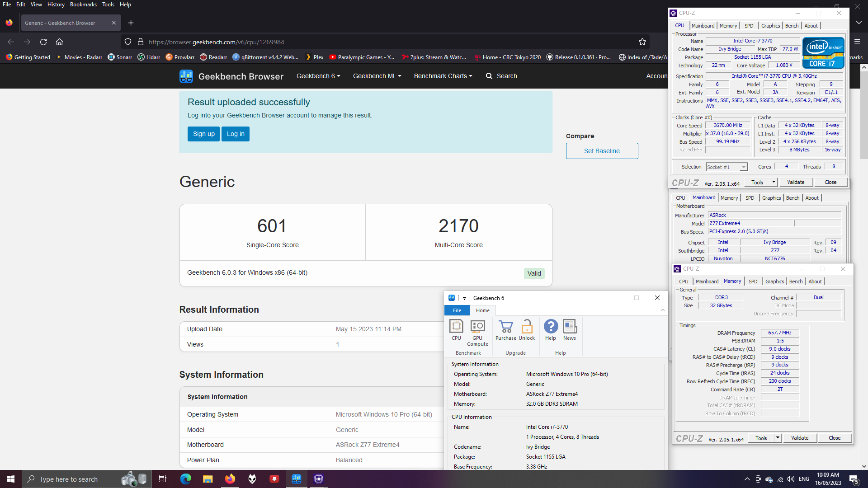868x488 pixels.
Task: Open the News icon in Geekbench 6
Action: click(570, 330)
